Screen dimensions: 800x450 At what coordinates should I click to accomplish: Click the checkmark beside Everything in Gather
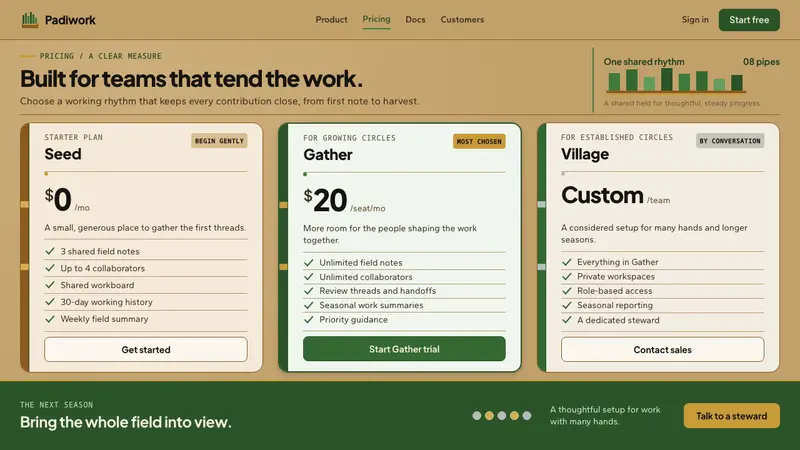pos(567,262)
